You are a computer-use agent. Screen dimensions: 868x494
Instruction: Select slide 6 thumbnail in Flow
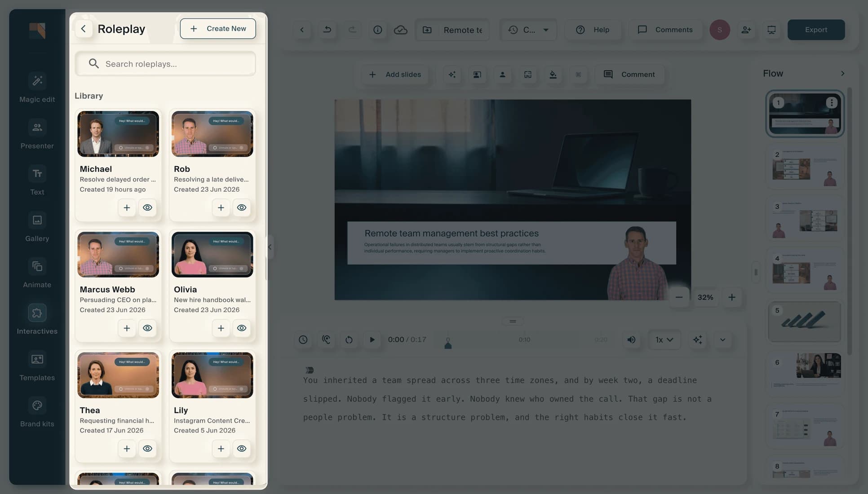pos(804,374)
